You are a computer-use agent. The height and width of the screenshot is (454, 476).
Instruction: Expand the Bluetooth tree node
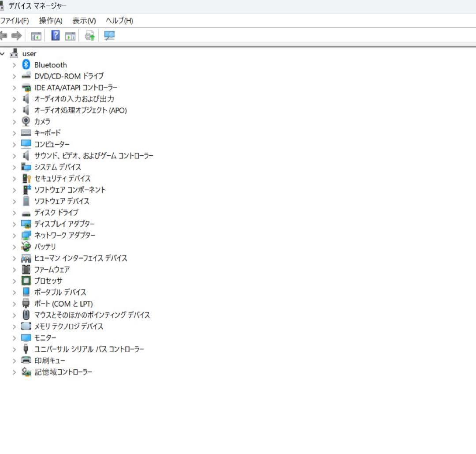(14, 65)
